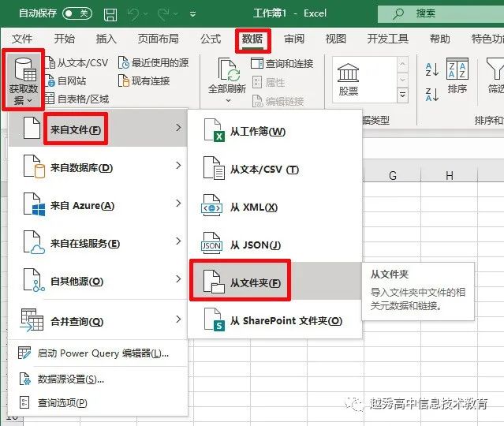
Task: Switch to the 开始 tab
Action: coord(65,39)
